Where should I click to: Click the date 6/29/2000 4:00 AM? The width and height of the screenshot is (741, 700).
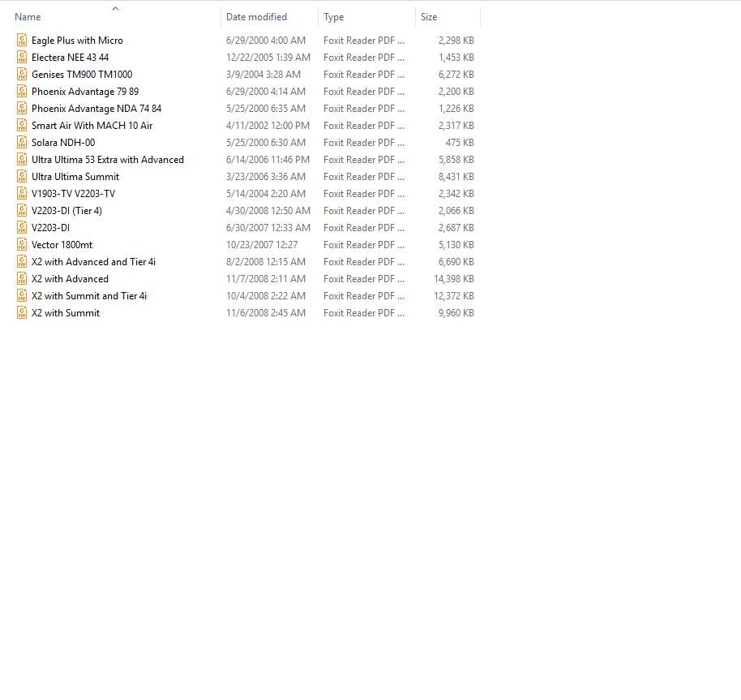click(266, 41)
